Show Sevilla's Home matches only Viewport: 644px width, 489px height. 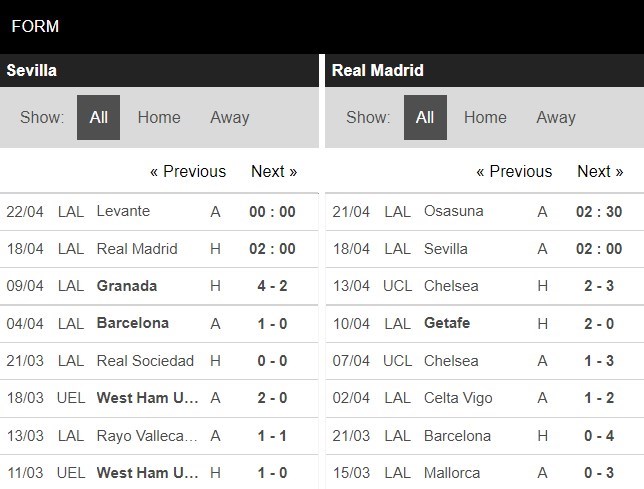[x=159, y=118]
